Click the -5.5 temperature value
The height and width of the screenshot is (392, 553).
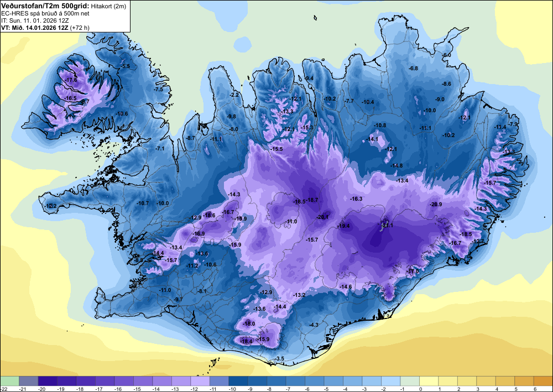[x=125, y=66]
